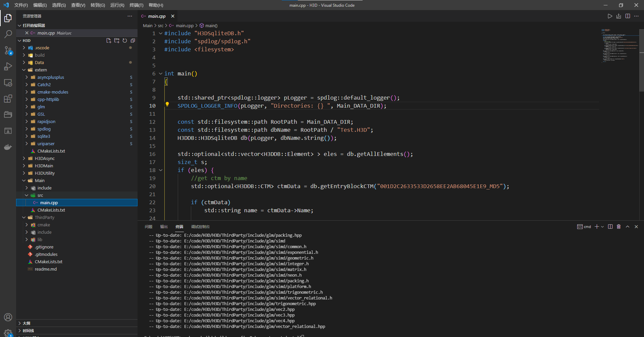This screenshot has height=337, width=644.
Task: Open CMakeLists.txt under Main folder
Action: [77, 210]
